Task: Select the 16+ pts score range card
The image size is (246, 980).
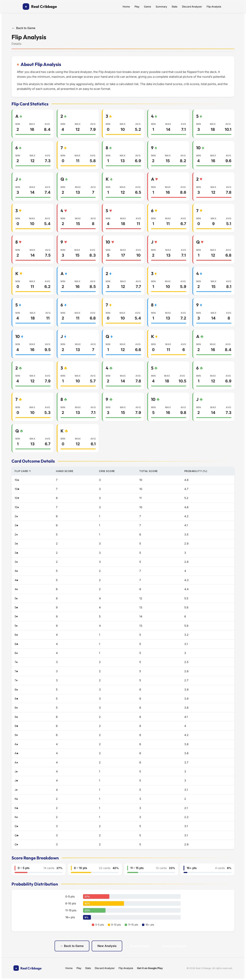Action: tap(208, 869)
